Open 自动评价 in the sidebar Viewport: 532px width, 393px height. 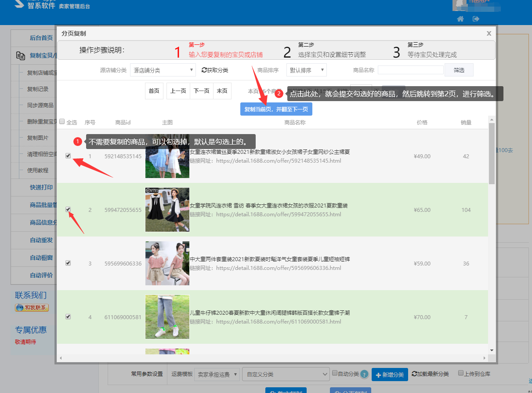point(41,275)
